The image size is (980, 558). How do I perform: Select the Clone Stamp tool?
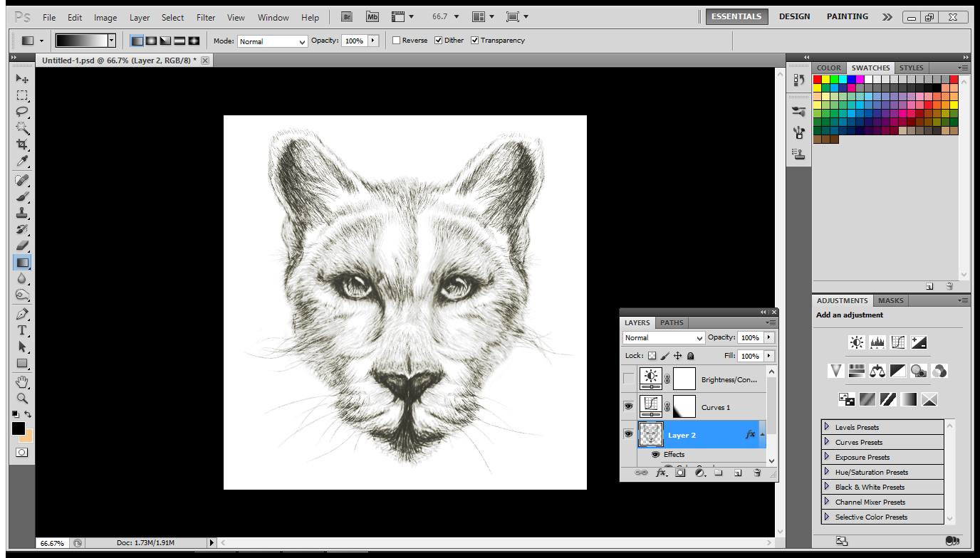(x=23, y=213)
